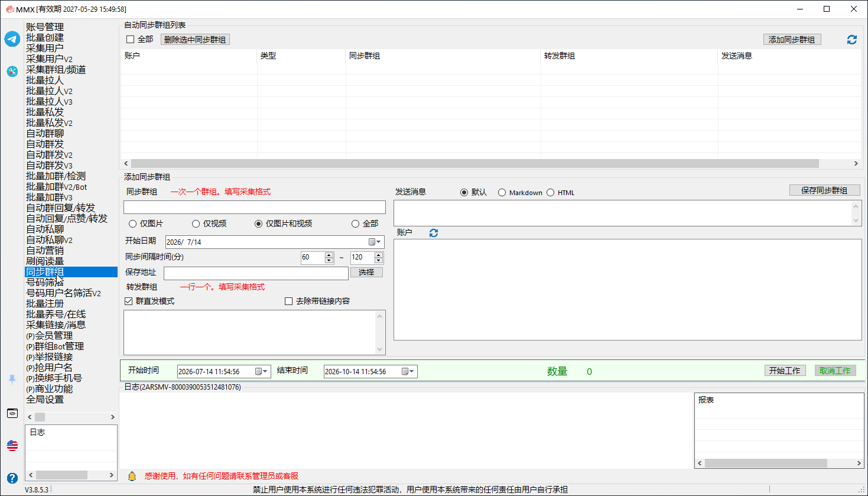This screenshot has height=496, width=868.
Task: Click the 发送消息 column header
Action: point(789,56)
